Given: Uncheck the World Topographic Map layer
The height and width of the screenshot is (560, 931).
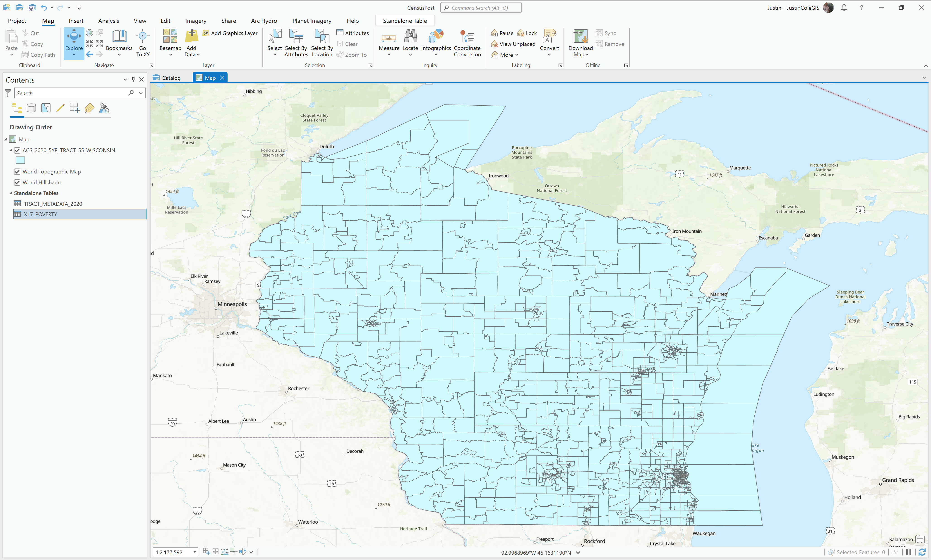Looking at the screenshot, I should (17, 172).
